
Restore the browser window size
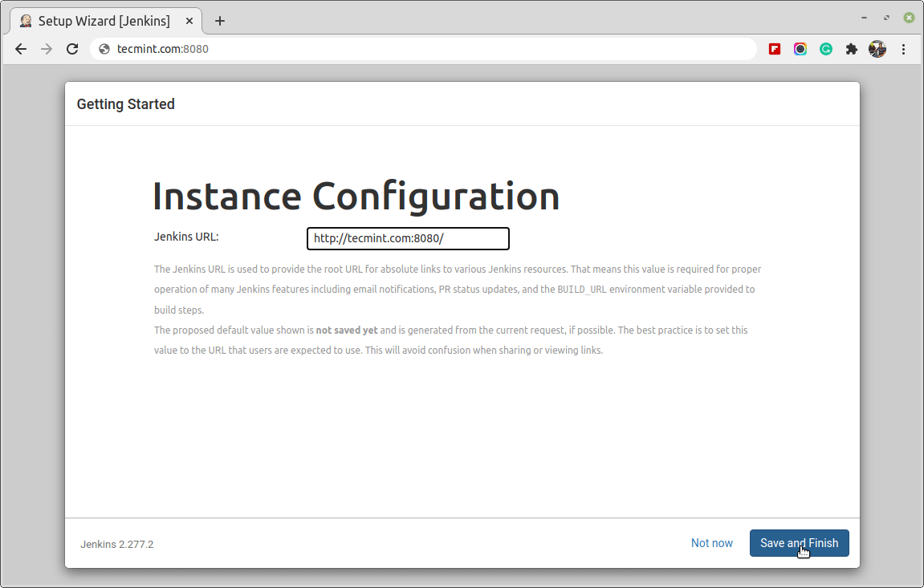pos(886,18)
